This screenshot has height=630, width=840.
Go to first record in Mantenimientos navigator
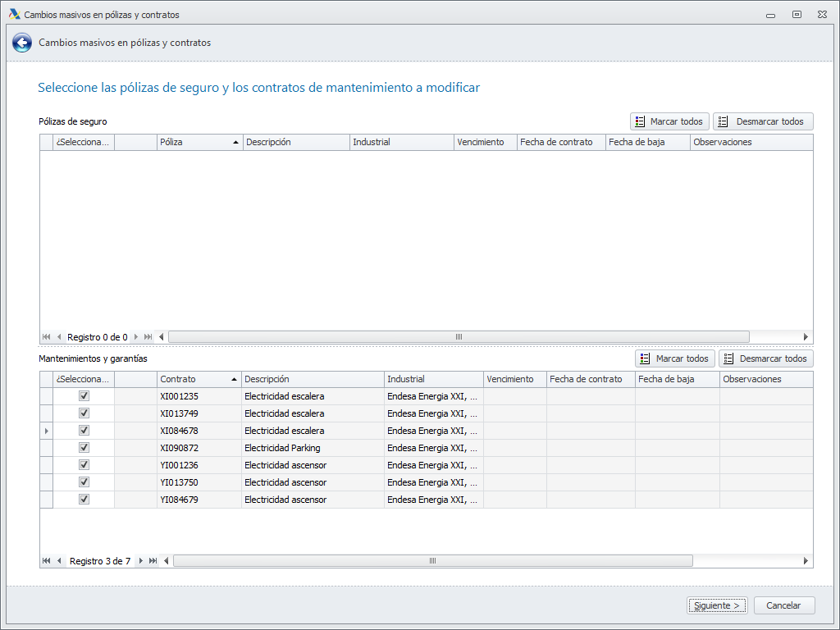click(x=46, y=561)
